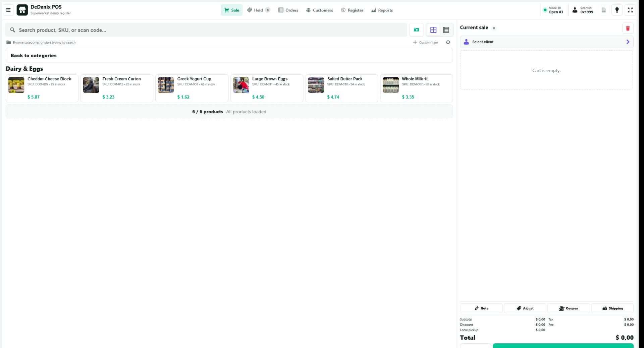Click the receipt document icon in header
The image size is (644, 348).
(x=603, y=10)
